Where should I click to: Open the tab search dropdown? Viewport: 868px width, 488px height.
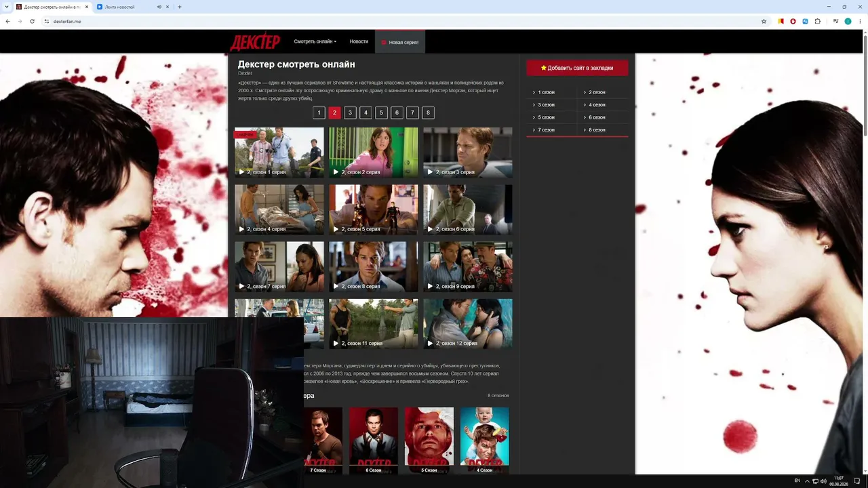[7, 7]
